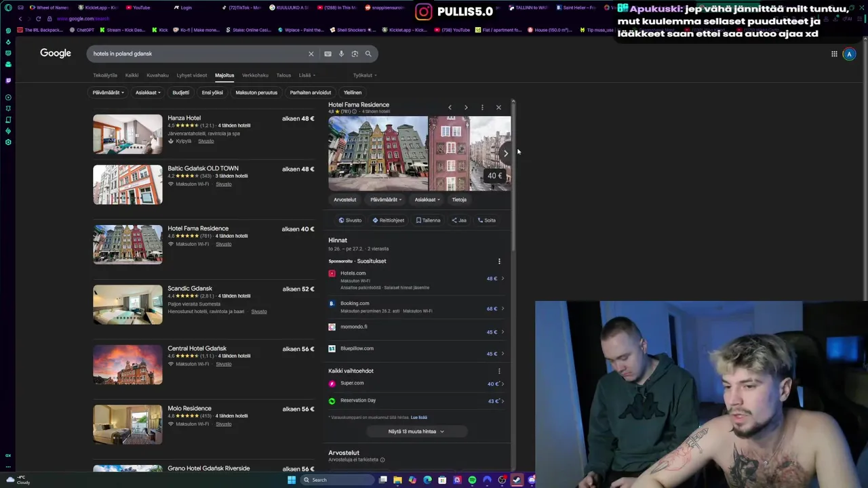Open the Google account avatar menu
This screenshot has height=488, width=868.
tap(849, 54)
